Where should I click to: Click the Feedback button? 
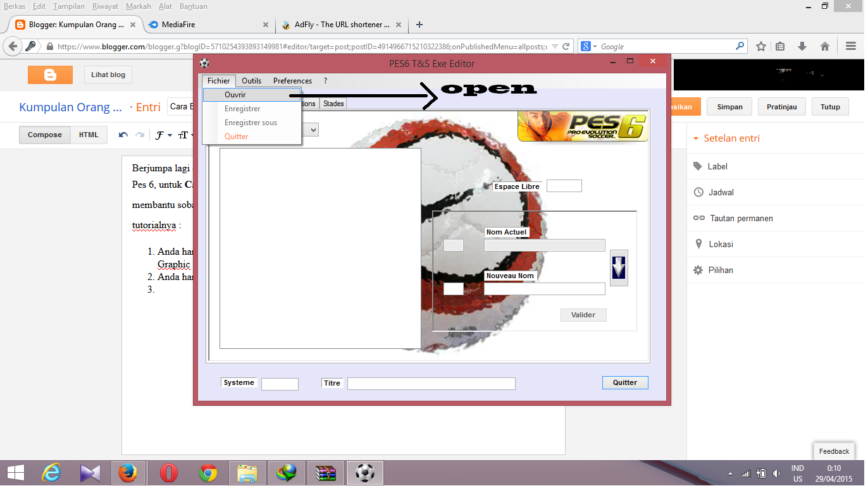(x=834, y=451)
